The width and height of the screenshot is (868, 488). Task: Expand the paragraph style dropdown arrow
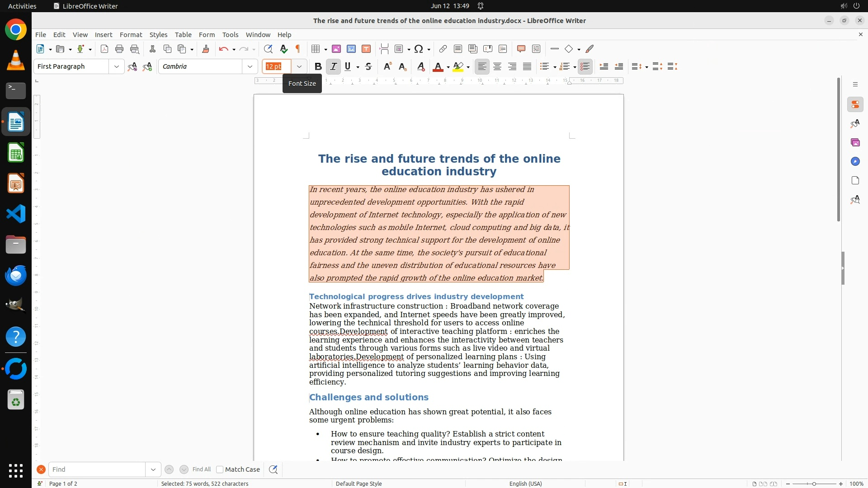coord(117,67)
